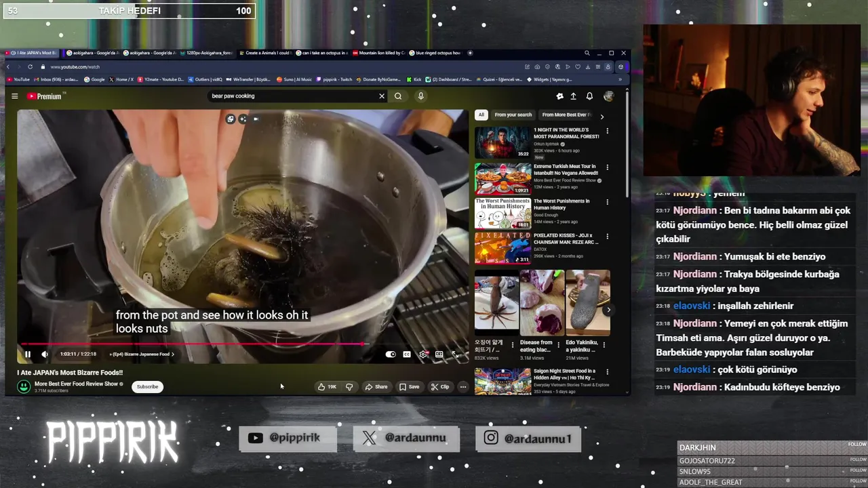The width and height of the screenshot is (868, 488).
Task: Pause the YouTube video
Action: (x=28, y=354)
